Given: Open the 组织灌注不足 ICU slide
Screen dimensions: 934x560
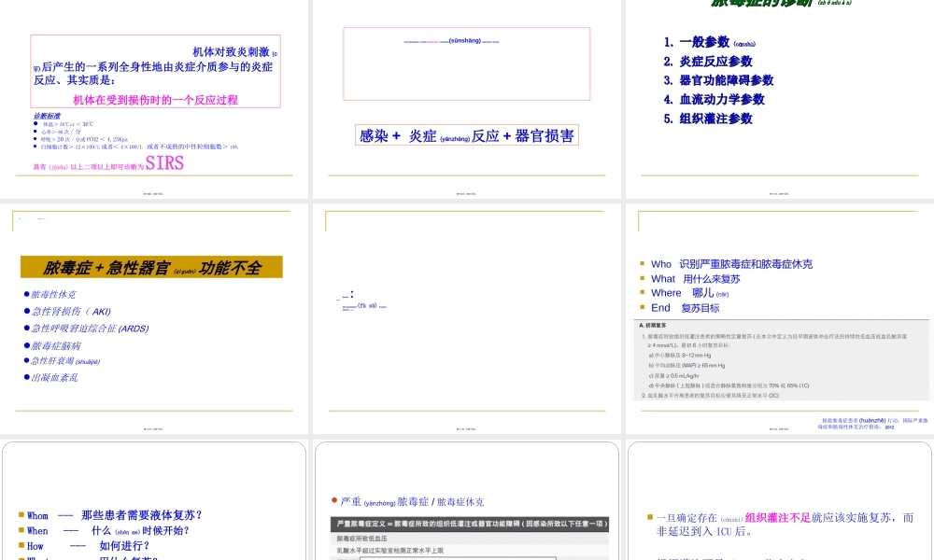Looking at the screenshot, I should pos(779,500).
